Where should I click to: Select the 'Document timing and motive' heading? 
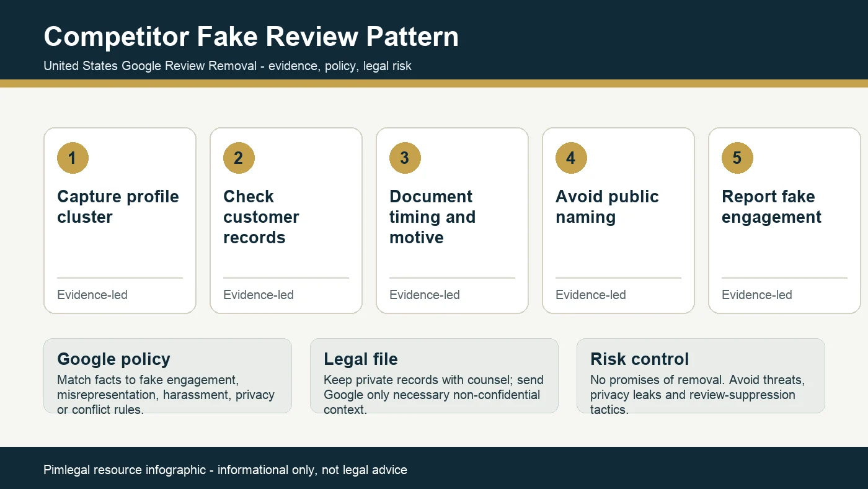432,217
